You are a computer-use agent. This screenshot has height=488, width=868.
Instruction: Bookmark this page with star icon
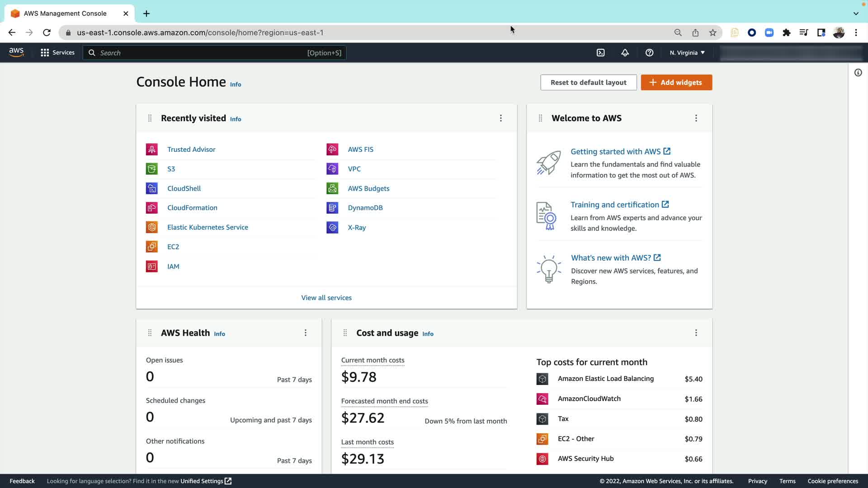click(712, 33)
